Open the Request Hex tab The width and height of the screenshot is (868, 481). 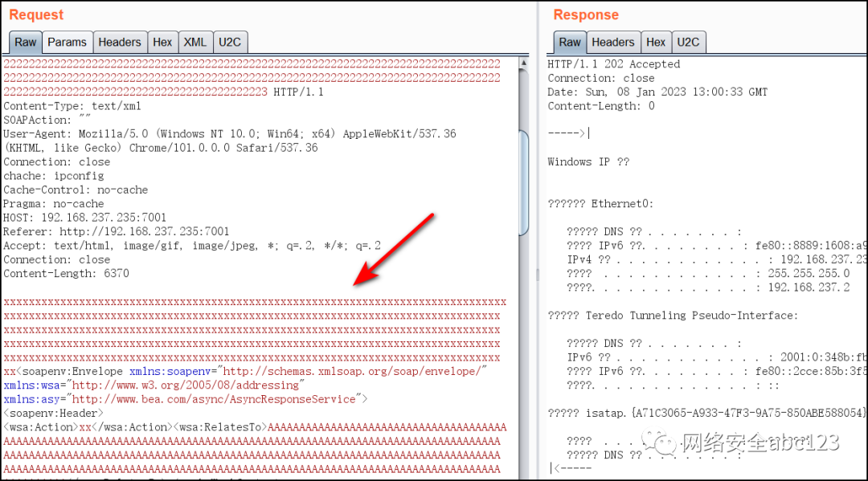pos(162,43)
